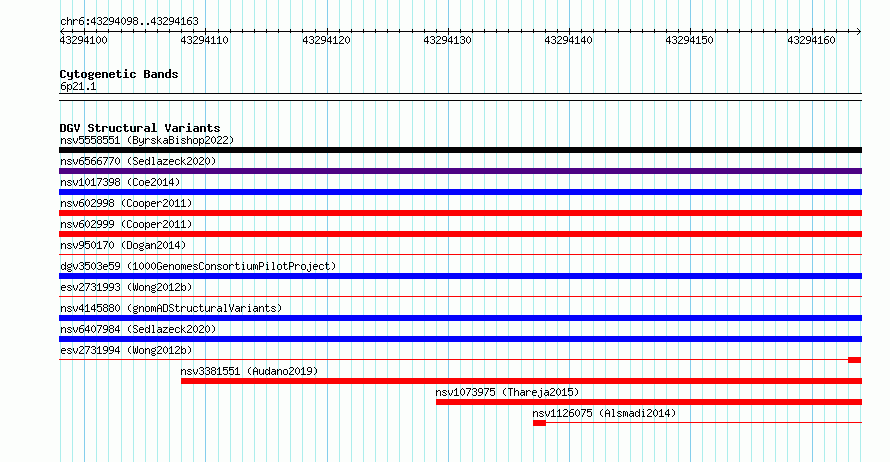This screenshot has height=462, width=890.
Task: Click ruler position 43294160
Action: tap(811, 40)
